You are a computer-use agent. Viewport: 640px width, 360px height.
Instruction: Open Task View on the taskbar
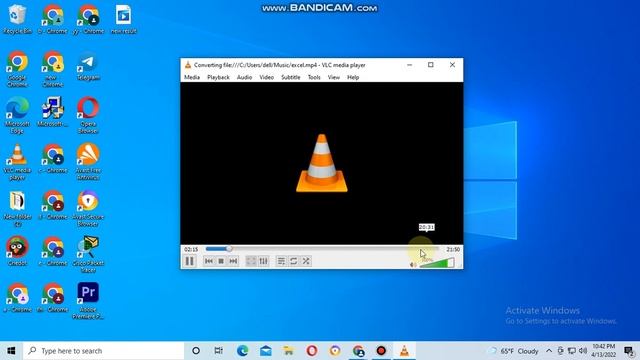(x=219, y=351)
